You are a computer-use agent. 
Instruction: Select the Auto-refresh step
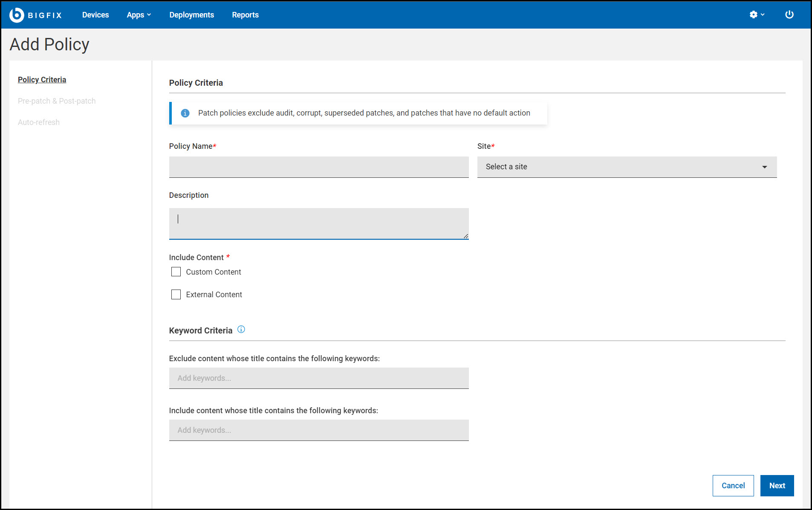click(x=39, y=122)
